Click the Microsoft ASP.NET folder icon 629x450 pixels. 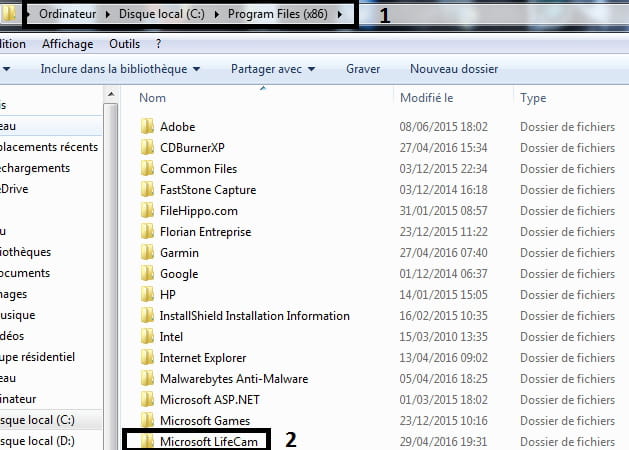(147, 399)
